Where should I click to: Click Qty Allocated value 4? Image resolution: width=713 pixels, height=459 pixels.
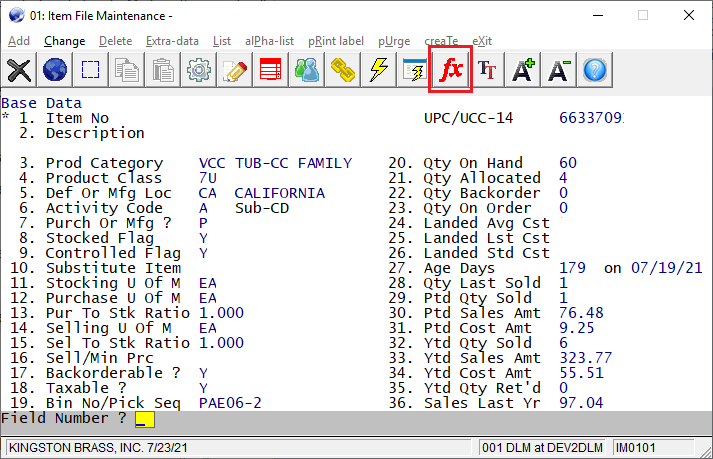coord(563,178)
